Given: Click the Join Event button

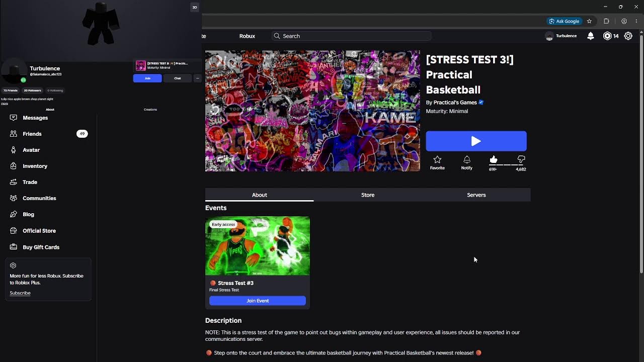Looking at the screenshot, I should tap(258, 301).
